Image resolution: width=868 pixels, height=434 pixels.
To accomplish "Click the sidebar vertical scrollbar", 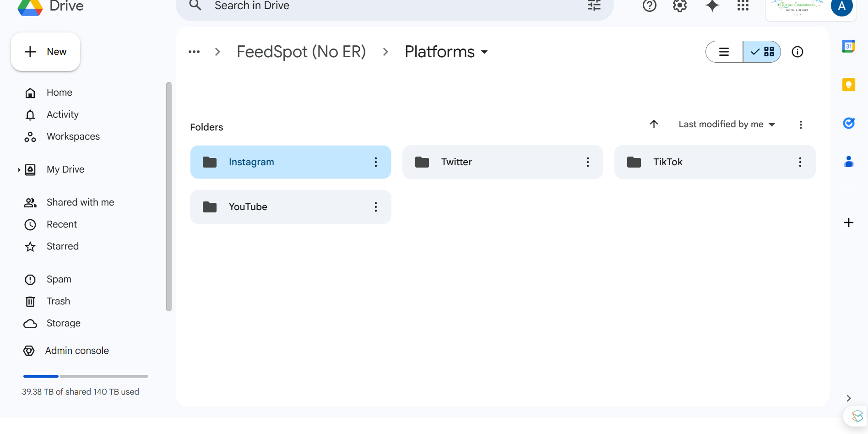I will (x=169, y=197).
